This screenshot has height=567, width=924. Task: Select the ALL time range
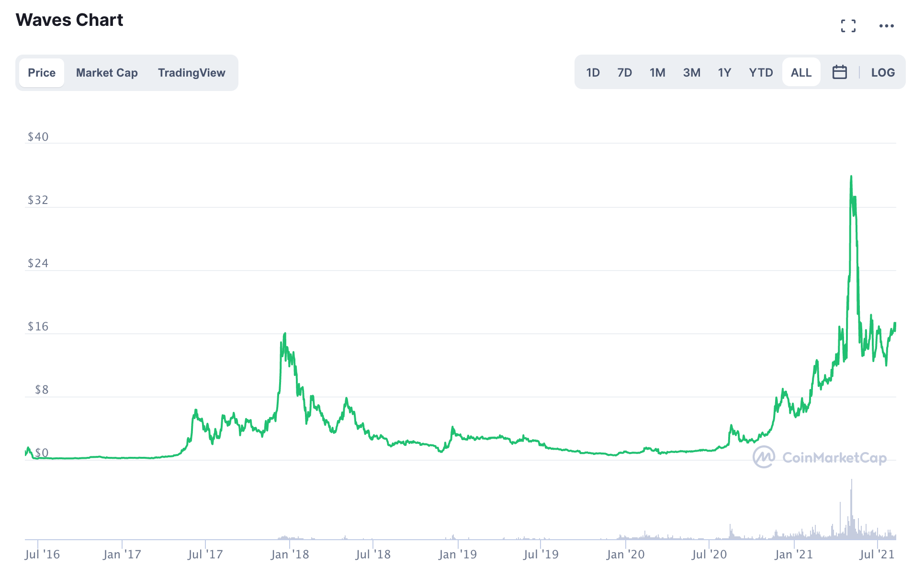click(x=801, y=72)
